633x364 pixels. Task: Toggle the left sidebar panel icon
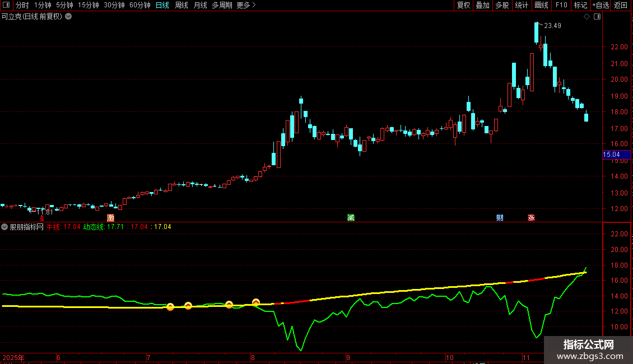tap(6, 5)
